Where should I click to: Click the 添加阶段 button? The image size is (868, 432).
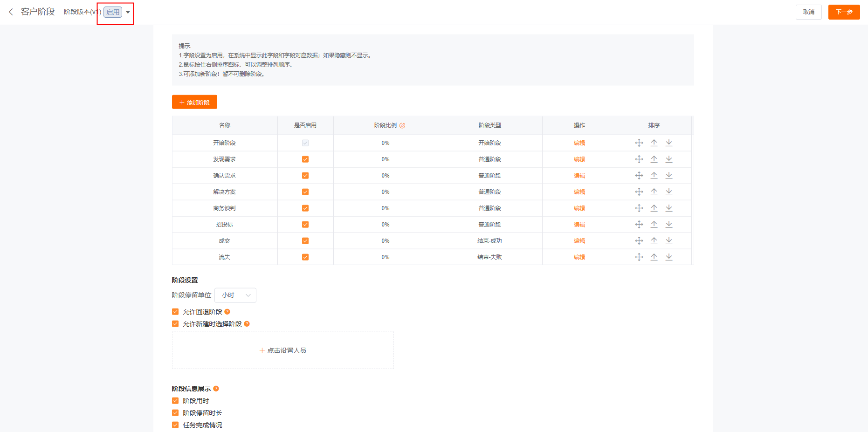(194, 102)
